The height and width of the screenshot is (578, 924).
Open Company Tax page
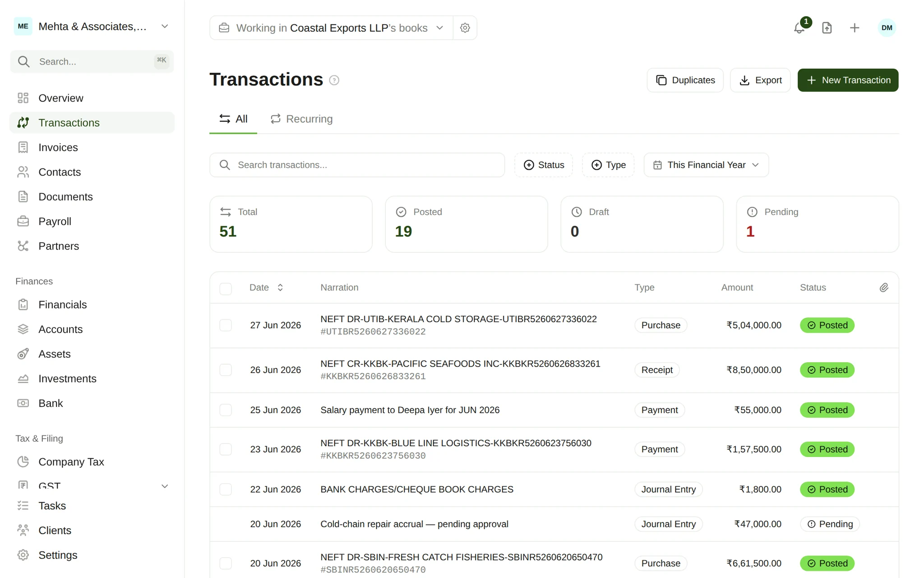click(92, 462)
